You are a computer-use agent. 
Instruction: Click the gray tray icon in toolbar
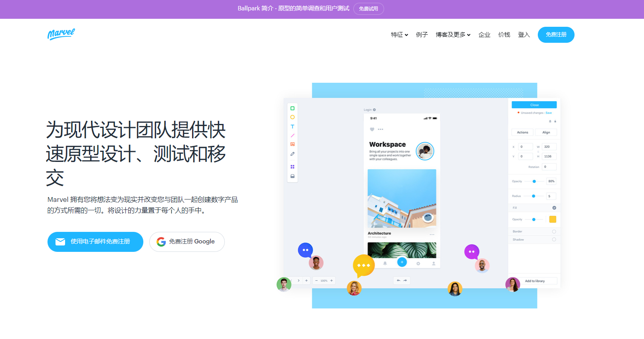(292, 176)
